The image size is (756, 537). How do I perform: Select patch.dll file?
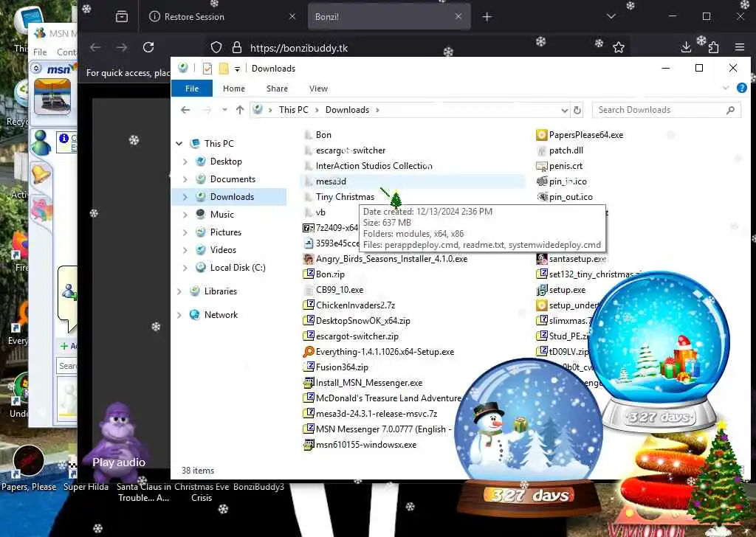click(x=566, y=150)
